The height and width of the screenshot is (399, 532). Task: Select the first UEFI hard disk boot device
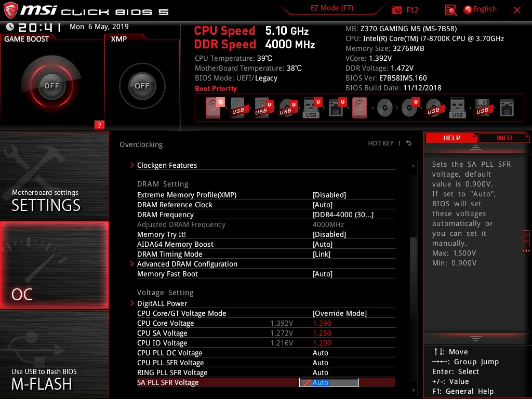point(214,108)
